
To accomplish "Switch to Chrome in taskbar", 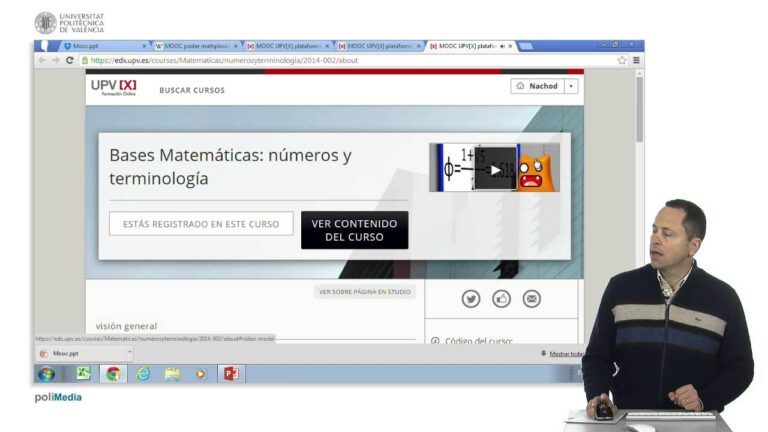I will click(x=113, y=374).
